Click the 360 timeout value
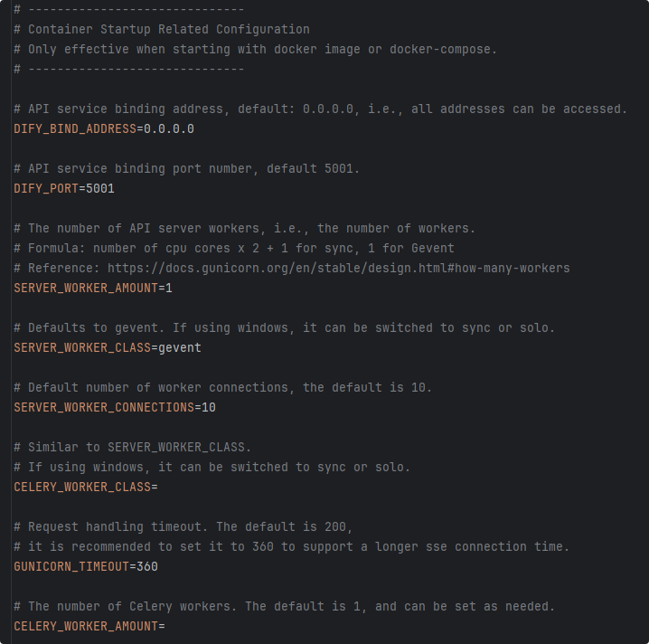The image size is (649, 644). tap(147, 566)
